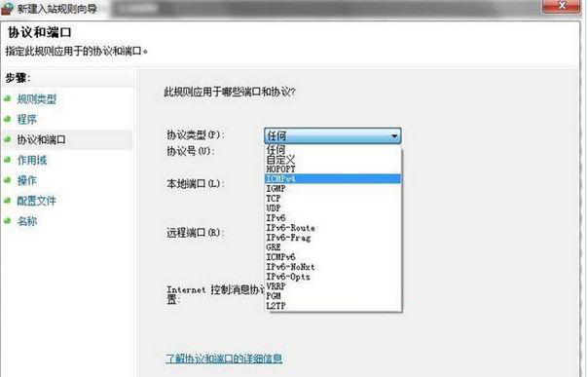Open the 协议类型 dropdown arrow

point(394,135)
